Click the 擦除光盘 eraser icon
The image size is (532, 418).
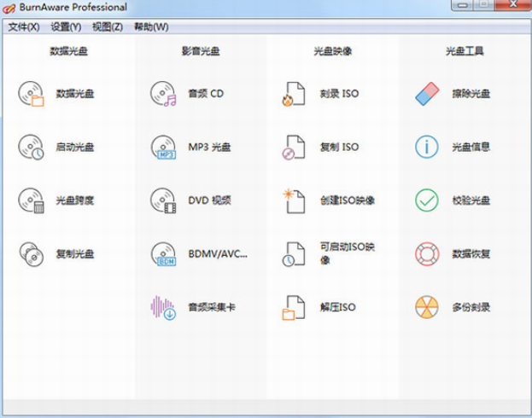[x=426, y=94]
